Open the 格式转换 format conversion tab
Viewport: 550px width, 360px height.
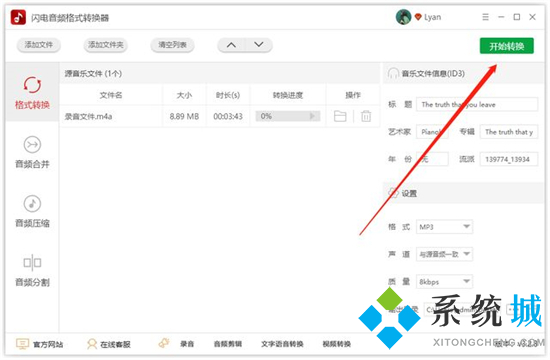[x=32, y=93]
